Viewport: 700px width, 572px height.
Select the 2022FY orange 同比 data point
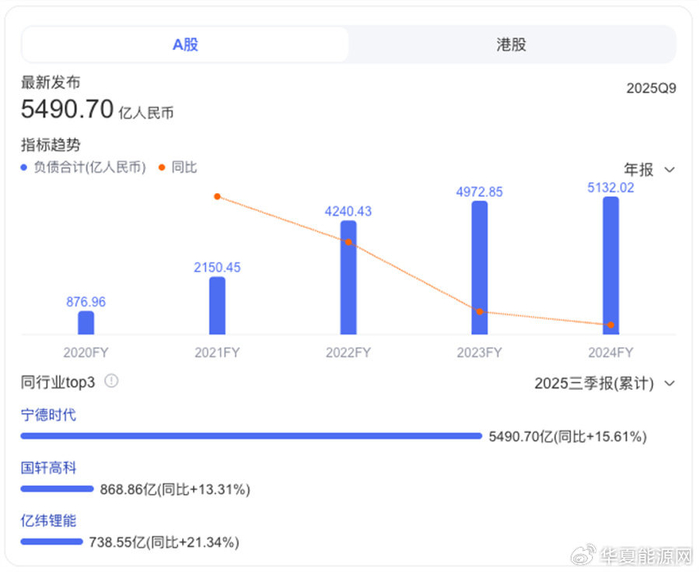tap(349, 242)
